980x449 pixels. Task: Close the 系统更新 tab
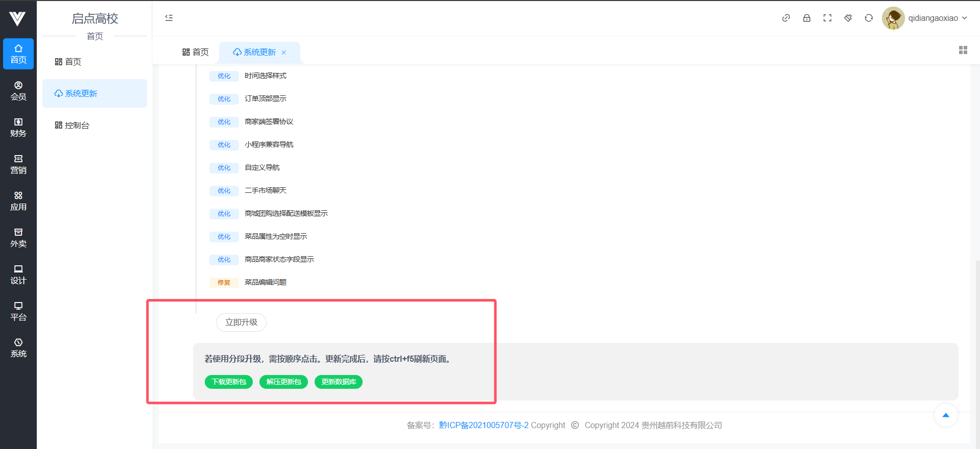284,53
